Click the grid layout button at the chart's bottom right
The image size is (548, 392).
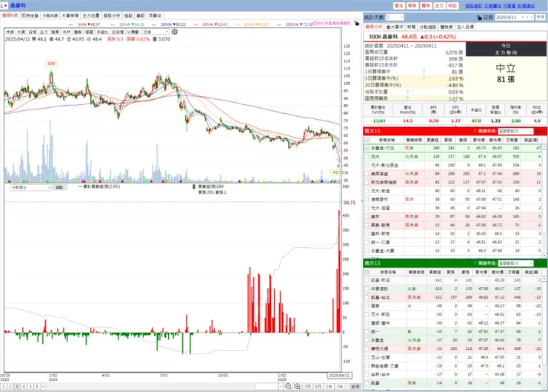pos(355,386)
